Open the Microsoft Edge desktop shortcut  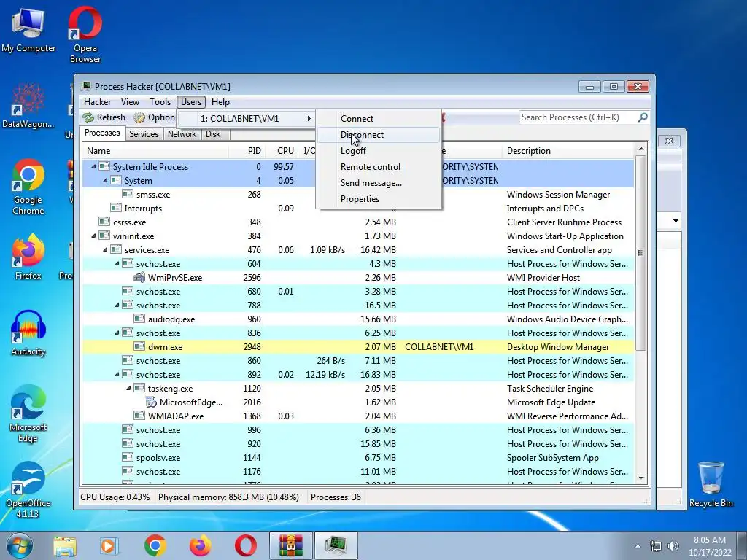coord(28,413)
